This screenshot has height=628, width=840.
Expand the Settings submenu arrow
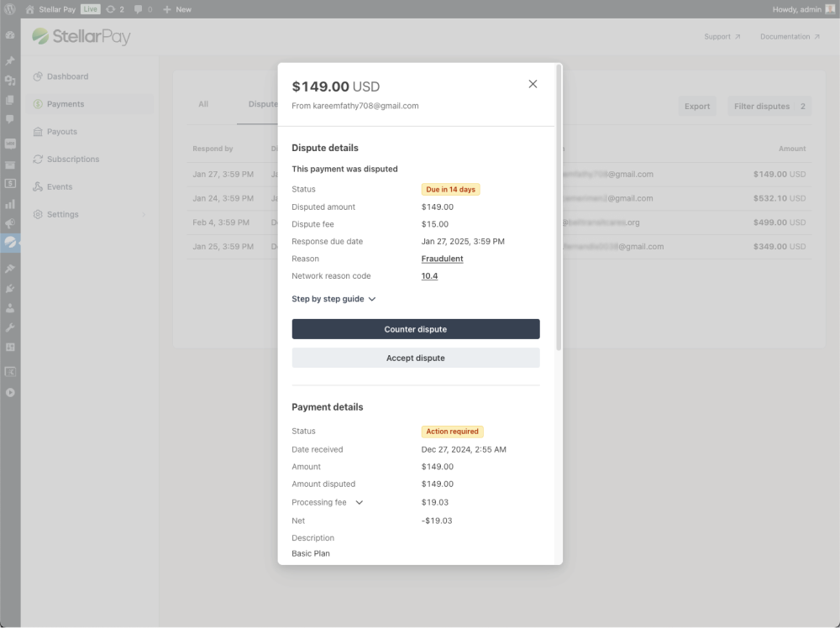point(144,215)
